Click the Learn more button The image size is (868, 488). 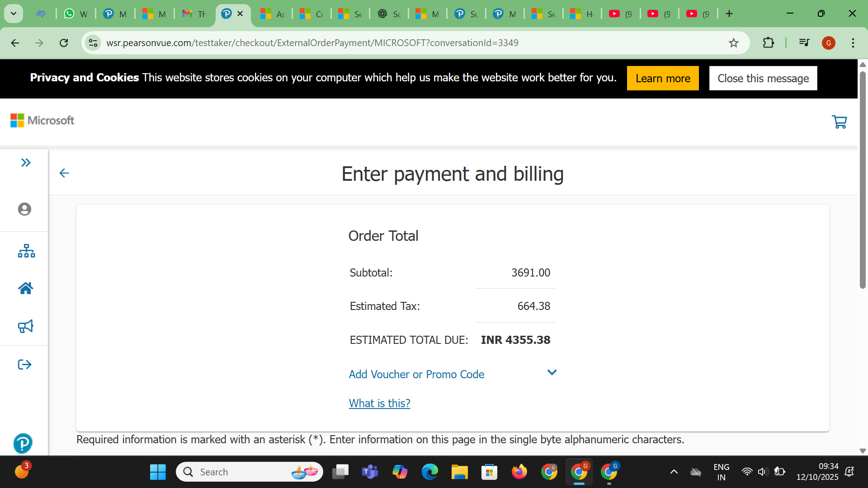click(662, 78)
